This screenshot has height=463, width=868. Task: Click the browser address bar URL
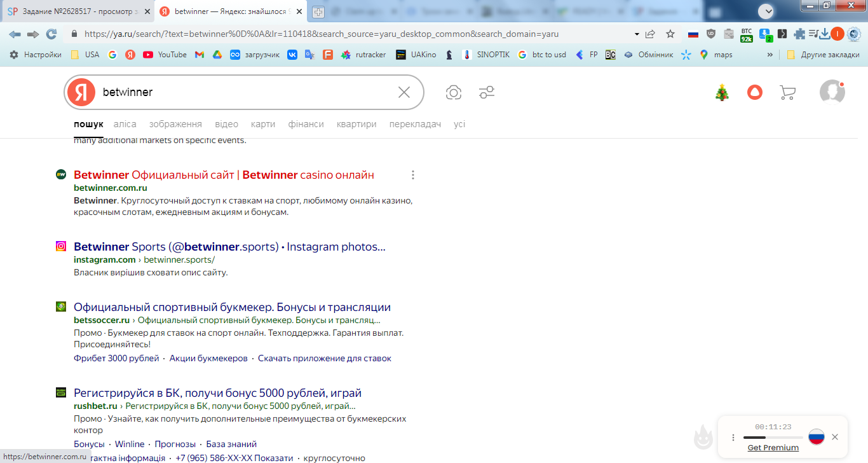[322, 34]
